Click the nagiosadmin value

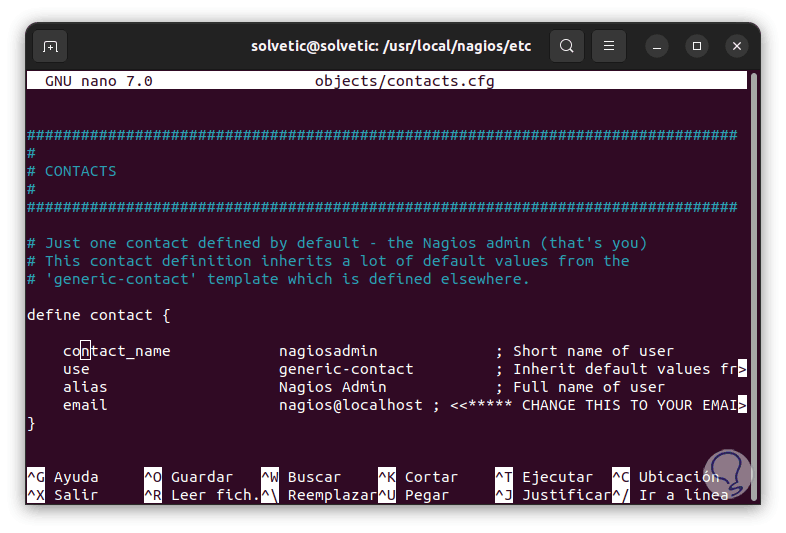click(x=328, y=351)
